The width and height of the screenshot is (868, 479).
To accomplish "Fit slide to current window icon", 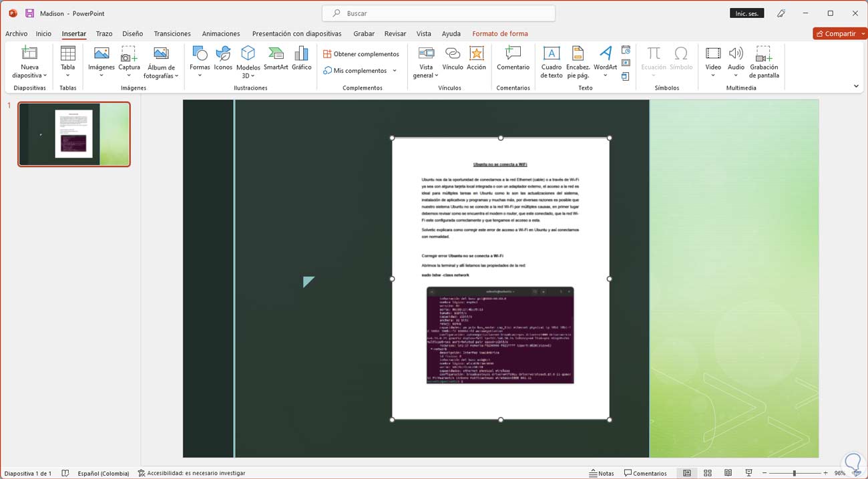I will [857, 473].
